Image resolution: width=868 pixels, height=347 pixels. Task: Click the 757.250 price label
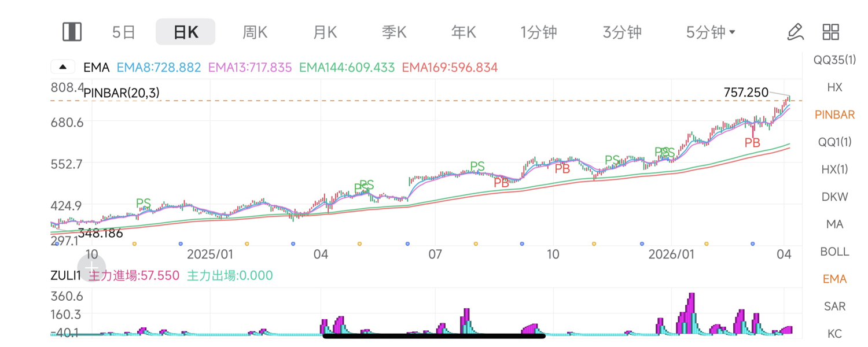(x=746, y=93)
